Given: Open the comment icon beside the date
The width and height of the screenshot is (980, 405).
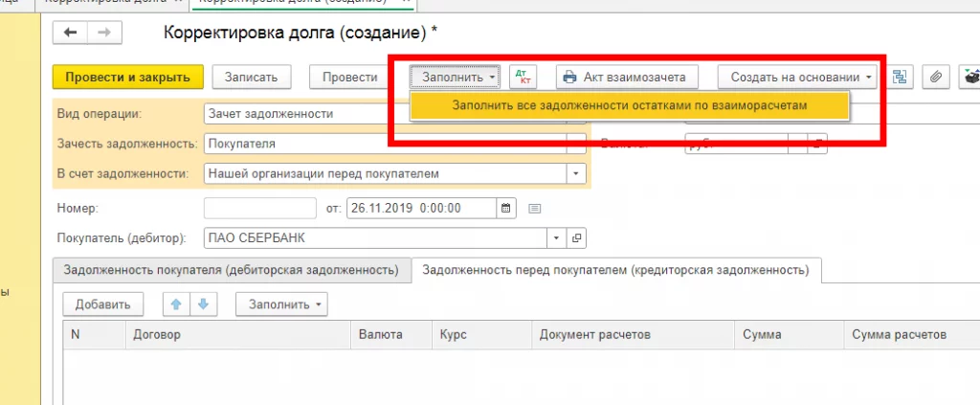Looking at the screenshot, I should [x=535, y=208].
